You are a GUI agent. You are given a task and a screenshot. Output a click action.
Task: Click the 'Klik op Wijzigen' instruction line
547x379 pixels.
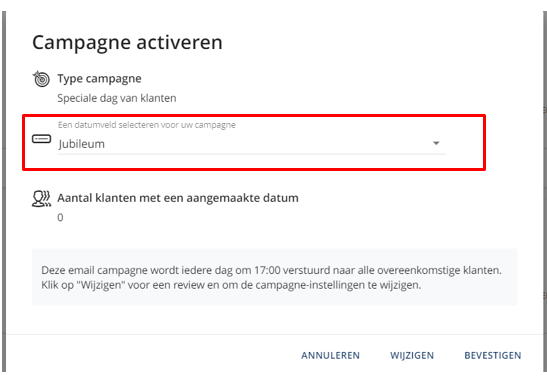[231, 285]
